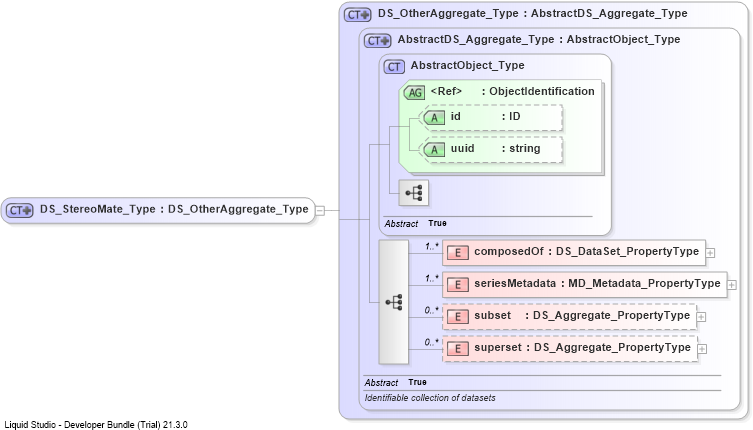
Task: Select the sequence compositor of AbstractDS_Aggregate_Type
Action: pyautogui.click(x=394, y=302)
